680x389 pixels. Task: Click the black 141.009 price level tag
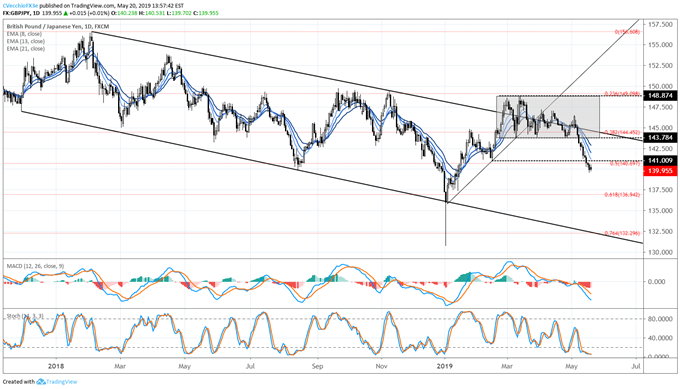(x=660, y=161)
